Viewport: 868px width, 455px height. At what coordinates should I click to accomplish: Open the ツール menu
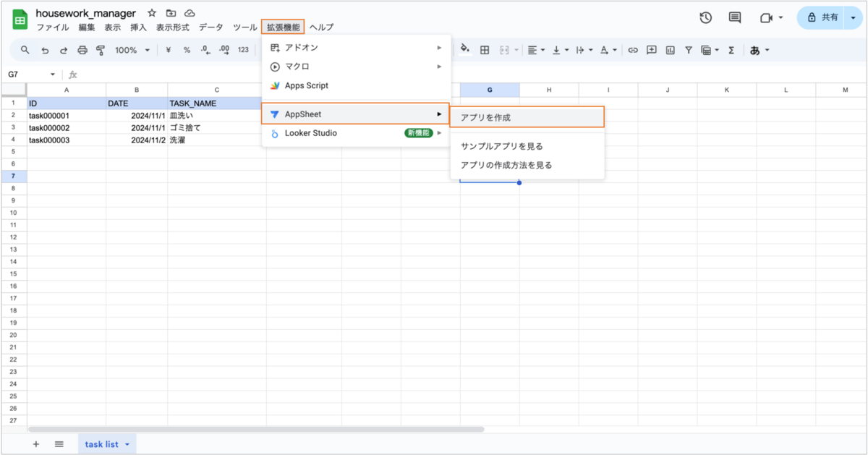coord(244,27)
